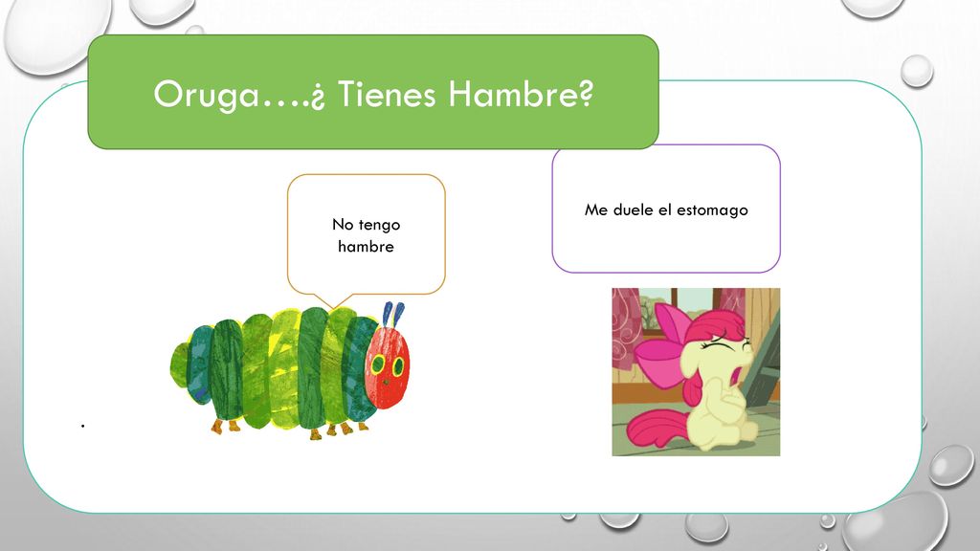Select the "No tengo hambre" speech bubble
This screenshot has height=551, width=980.
(367, 235)
